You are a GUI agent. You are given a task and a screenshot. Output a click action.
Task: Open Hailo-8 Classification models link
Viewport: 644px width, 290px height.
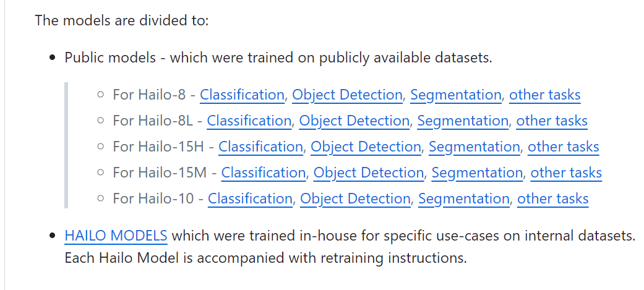click(x=242, y=95)
